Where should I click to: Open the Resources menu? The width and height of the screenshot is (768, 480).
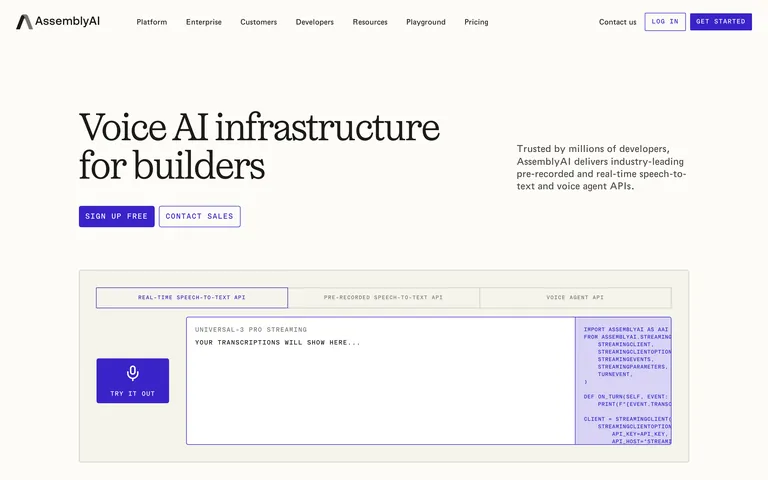point(370,22)
